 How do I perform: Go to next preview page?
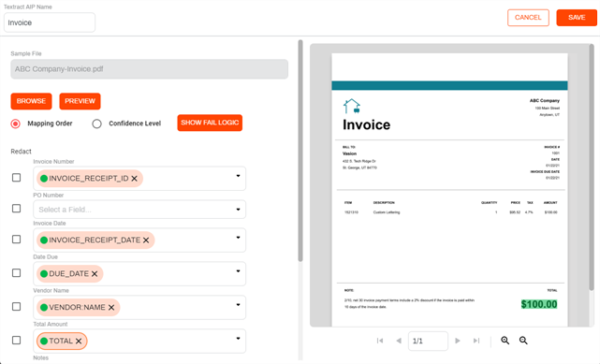click(x=458, y=341)
